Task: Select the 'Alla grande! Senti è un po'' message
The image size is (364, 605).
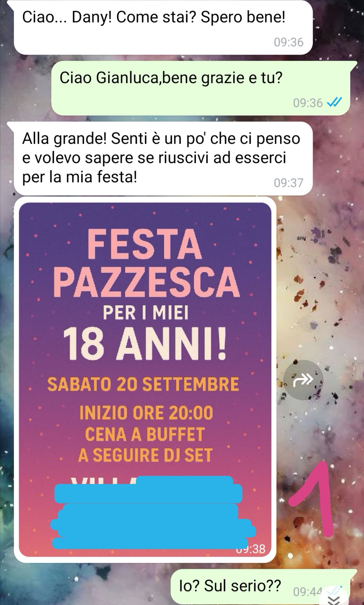Action: 163,158
